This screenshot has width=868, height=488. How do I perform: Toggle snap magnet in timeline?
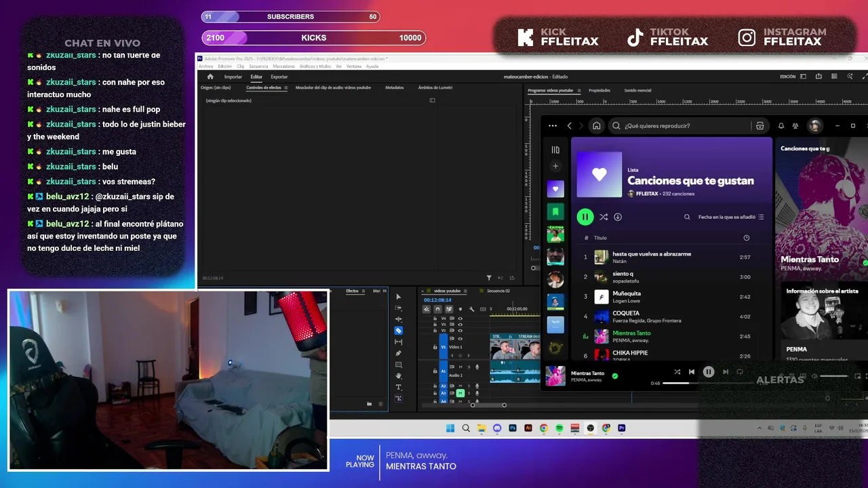437,309
